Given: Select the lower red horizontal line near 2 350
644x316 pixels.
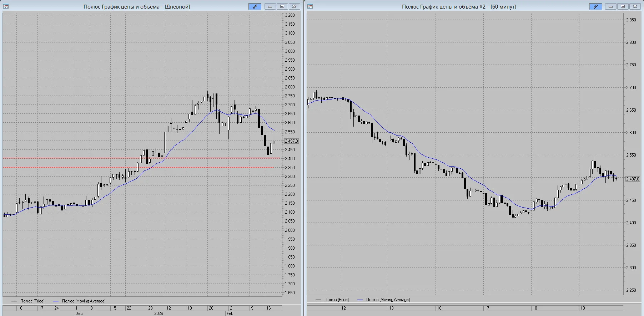Looking at the screenshot, I should pyautogui.click(x=139, y=167).
